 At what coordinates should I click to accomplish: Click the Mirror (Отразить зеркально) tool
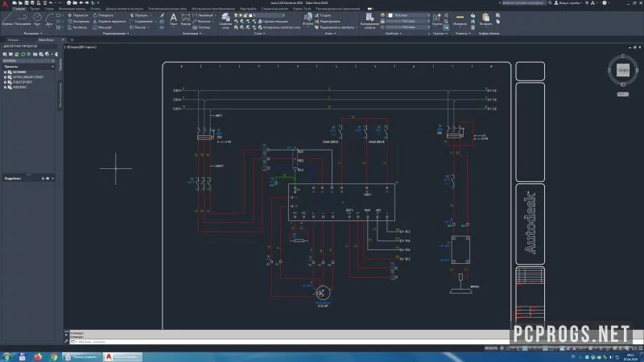pyautogui.click(x=109, y=22)
